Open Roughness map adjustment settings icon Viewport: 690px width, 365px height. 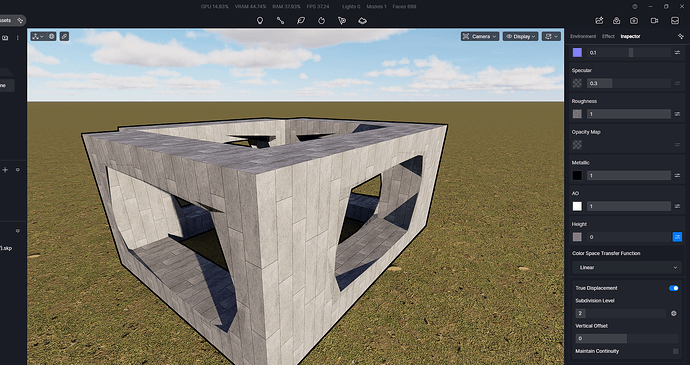(x=677, y=114)
